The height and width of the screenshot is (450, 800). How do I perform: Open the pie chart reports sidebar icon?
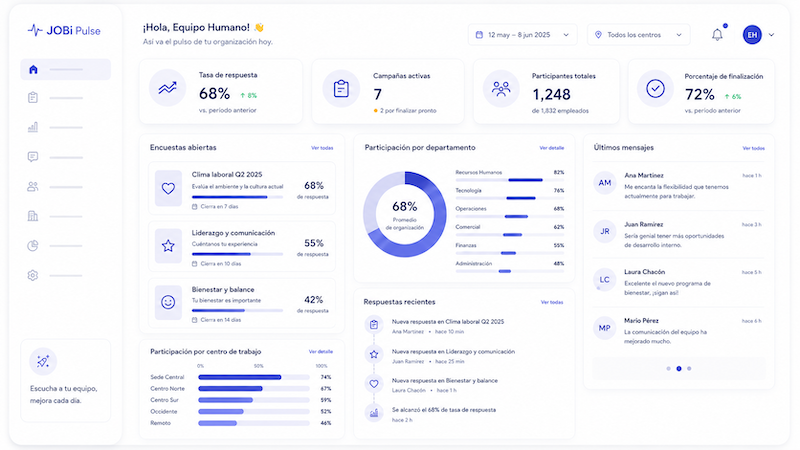pos(33,246)
